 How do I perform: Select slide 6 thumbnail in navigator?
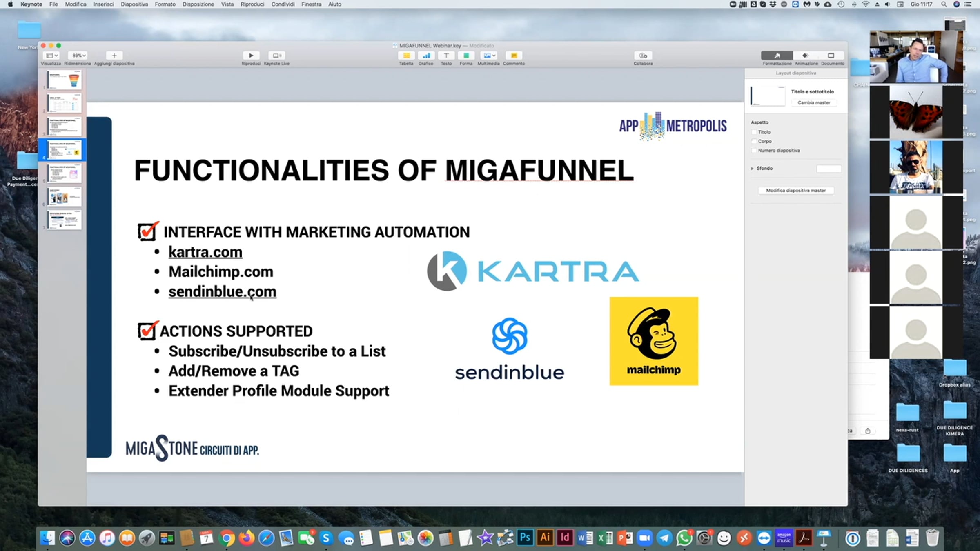64,197
